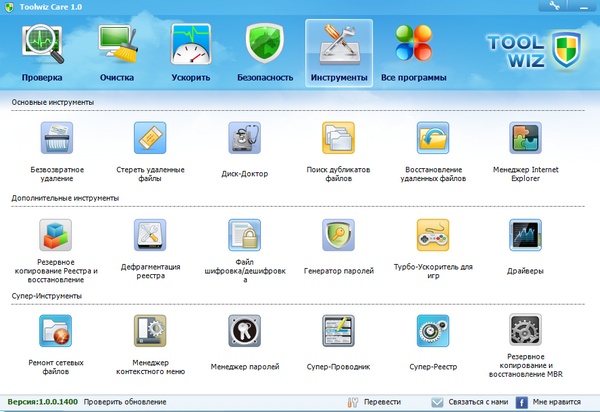Launch Менеджер паролей tool
Image resolution: width=600 pixels, height=412 pixels.
pos(244,331)
